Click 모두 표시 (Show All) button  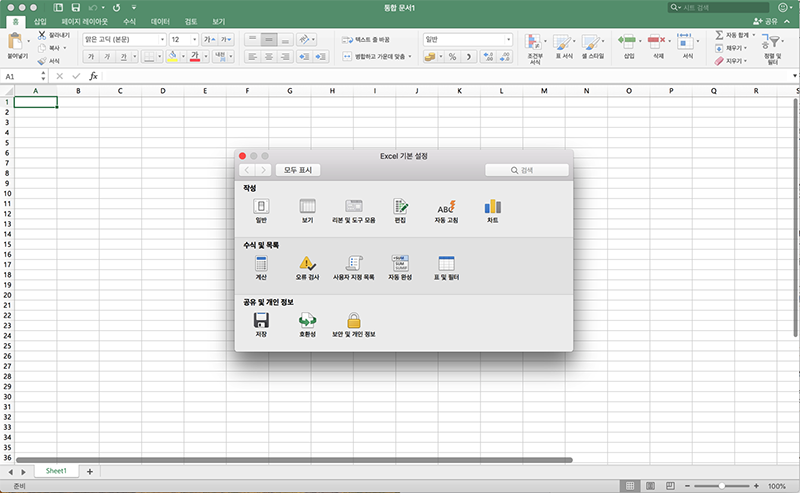click(298, 170)
